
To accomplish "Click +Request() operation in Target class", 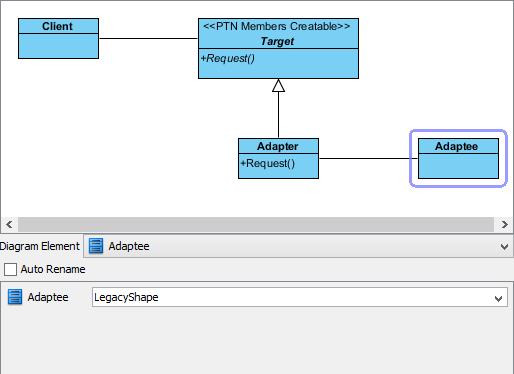I will click(228, 58).
